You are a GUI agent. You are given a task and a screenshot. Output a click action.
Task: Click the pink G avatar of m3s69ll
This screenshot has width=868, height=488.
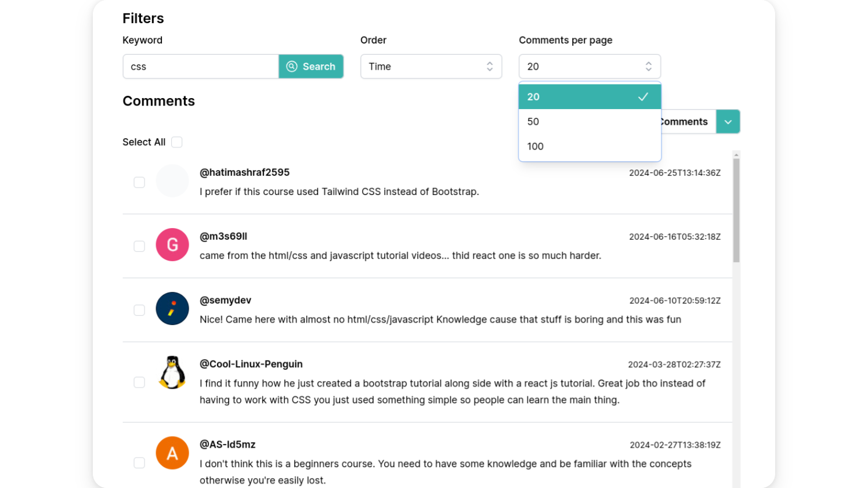172,245
